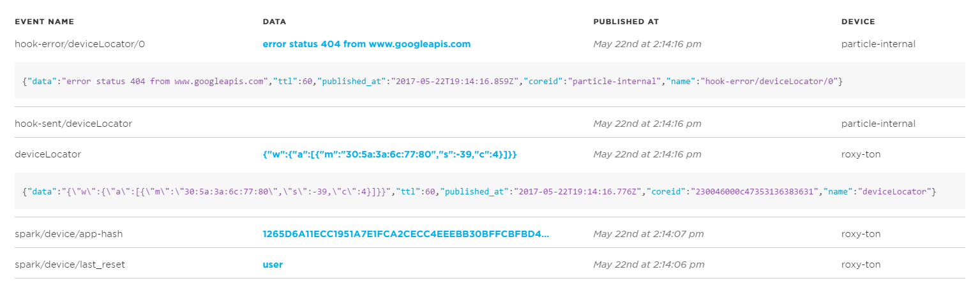The width and height of the screenshot is (980, 290).
Task: Click the raw JSON block for hook-error event
Action: (x=432, y=82)
